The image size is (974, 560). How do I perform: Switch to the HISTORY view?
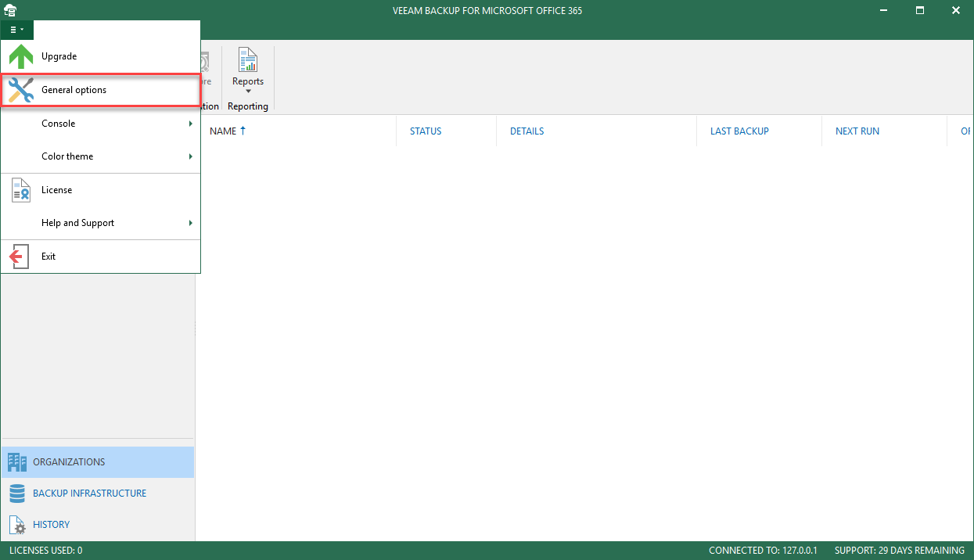[98, 525]
